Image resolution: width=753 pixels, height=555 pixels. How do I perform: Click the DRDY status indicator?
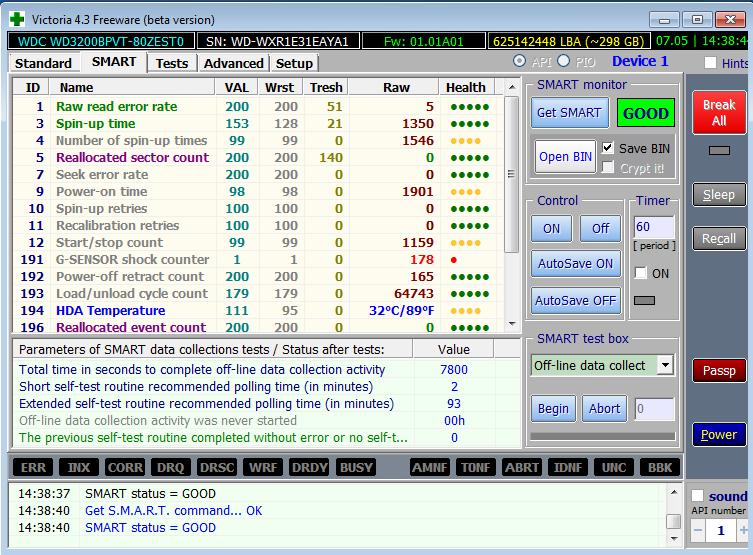click(309, 468)
